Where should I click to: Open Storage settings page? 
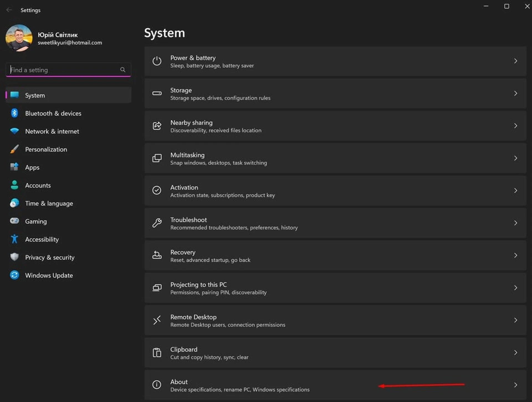click(x=335, y=94)
